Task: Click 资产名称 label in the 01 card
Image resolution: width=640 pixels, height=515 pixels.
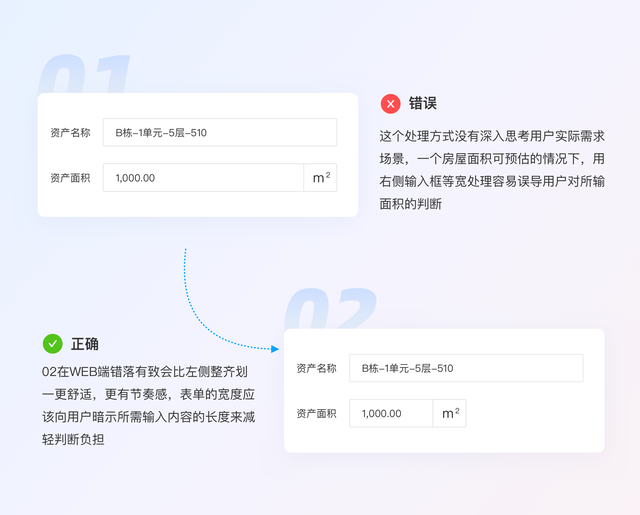Action: [70, 133]
